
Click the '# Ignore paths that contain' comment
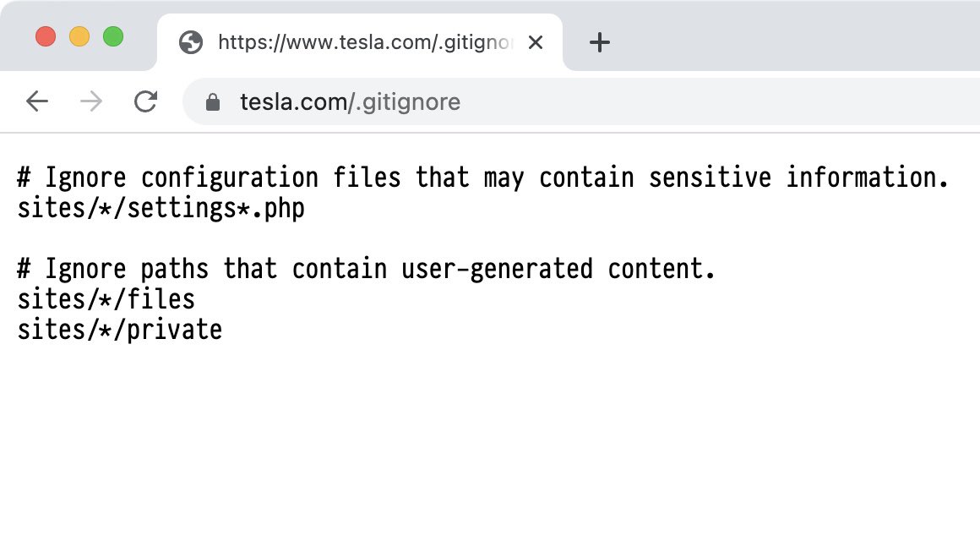(366, 269)
